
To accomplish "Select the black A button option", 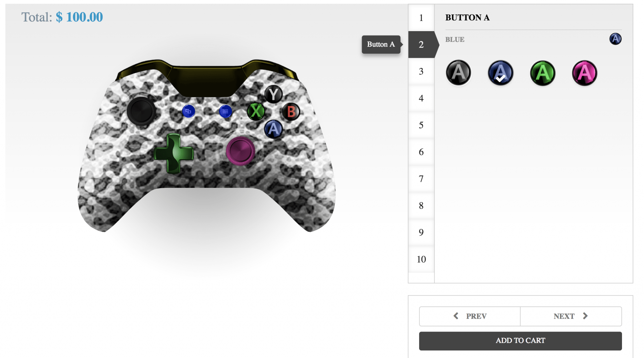I will coord(458,73).
